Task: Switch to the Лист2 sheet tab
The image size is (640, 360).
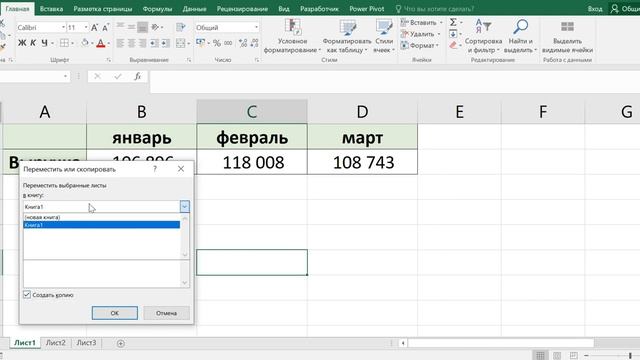Action: tap(56, 343)
